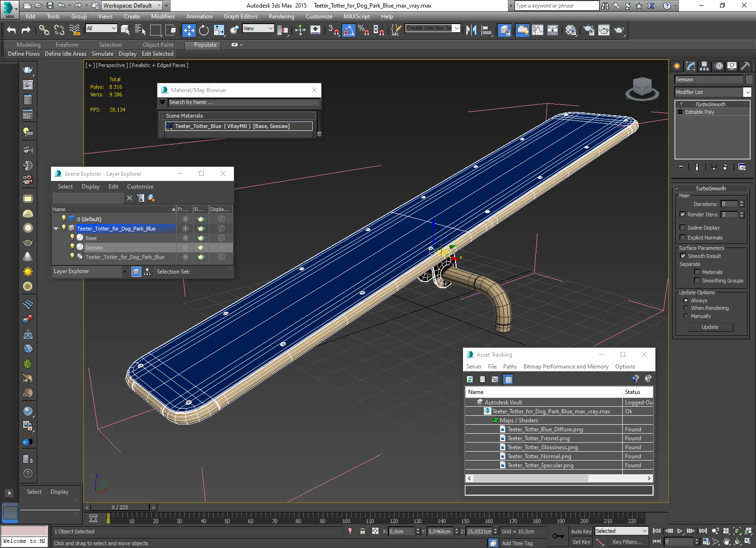This screenshot has height=548, width=756.
Task: Click the sun light icon in left sidebar
Action: 28,272
